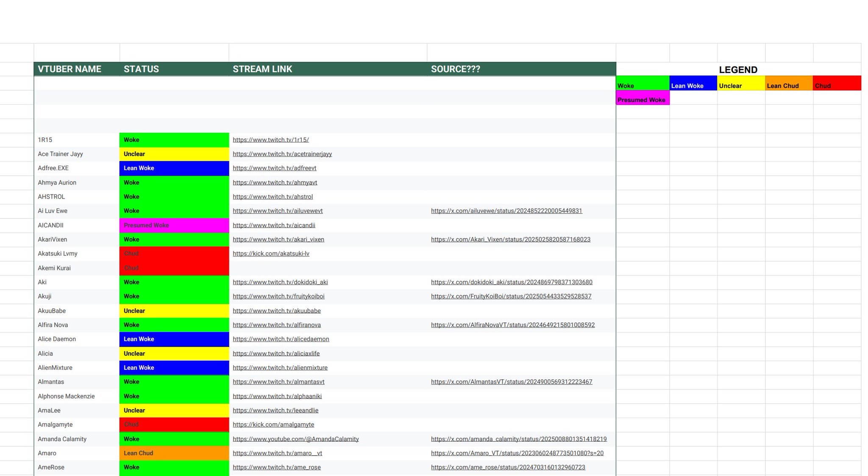The height and width of the screenshot is (476, 868).
Task: Select the blue Lean Woke legend cell
Action: [x=693, y=84]
